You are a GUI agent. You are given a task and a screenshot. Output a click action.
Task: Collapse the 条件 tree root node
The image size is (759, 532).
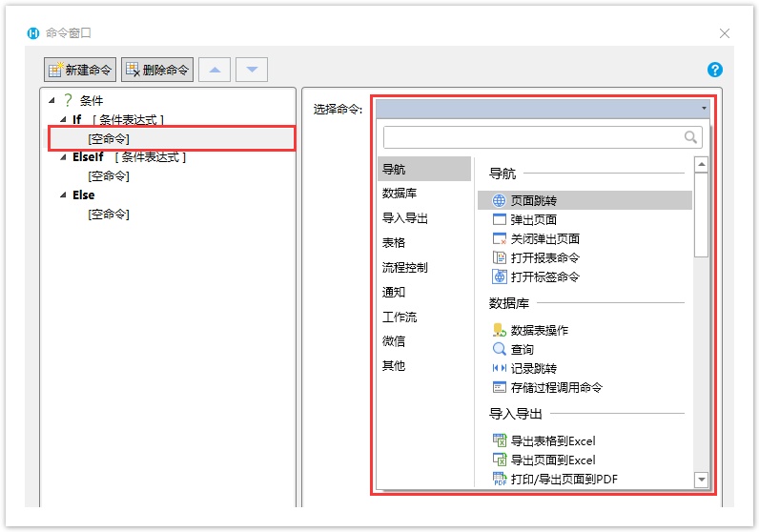51,100
